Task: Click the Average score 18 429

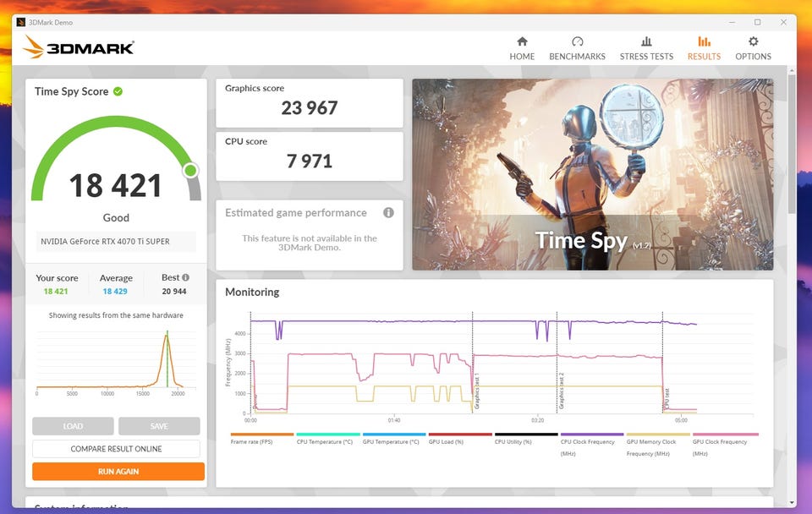Action: click(115, 292)
